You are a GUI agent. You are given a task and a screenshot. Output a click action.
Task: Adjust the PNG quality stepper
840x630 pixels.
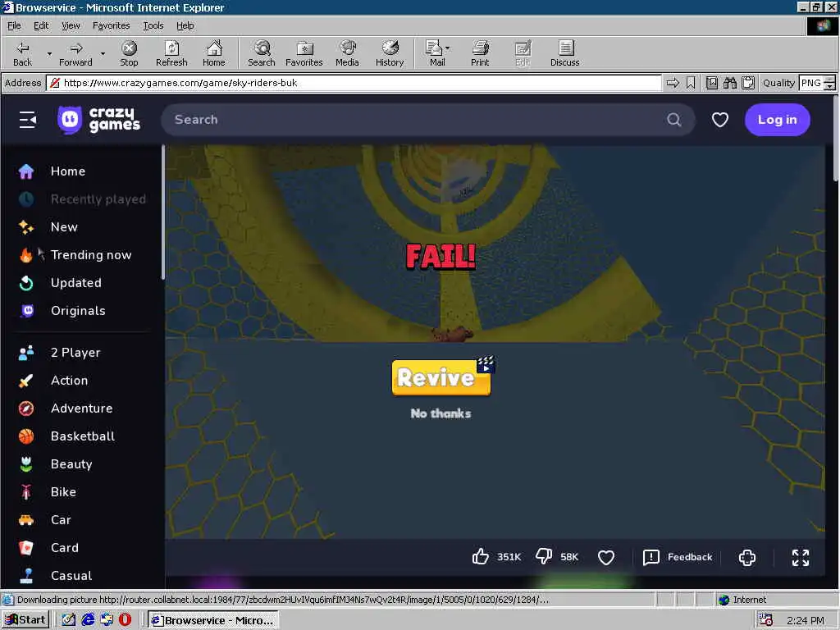point(830,83)
